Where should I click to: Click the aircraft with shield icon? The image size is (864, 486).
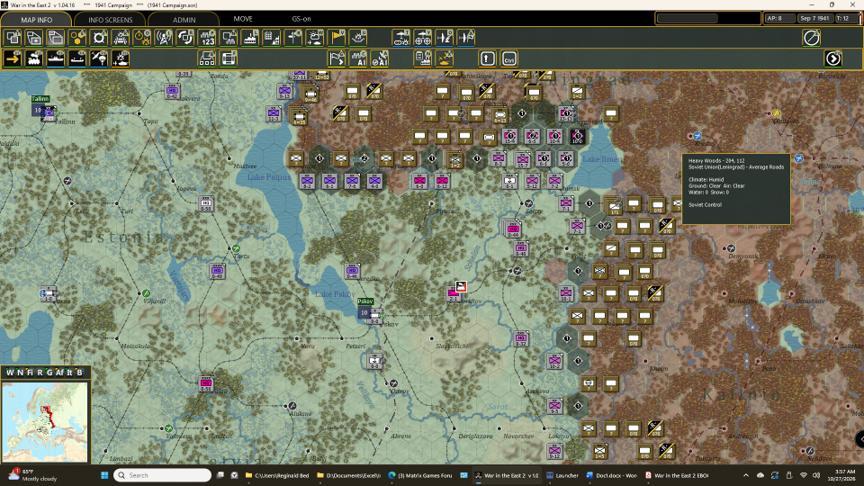point(466,38)
